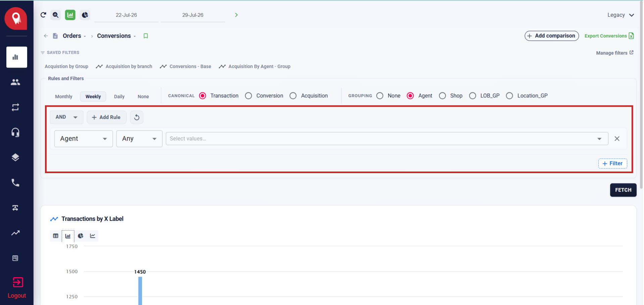Open the Legacy dropdown at top right
This screenshot has width=644, height=305.
point(621,15)
